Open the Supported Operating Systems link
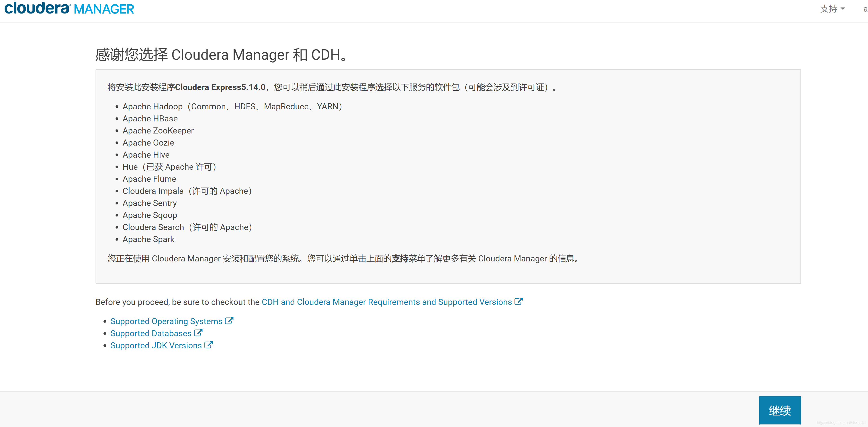This screenshot has height=427, width=868. pos(166,321)
